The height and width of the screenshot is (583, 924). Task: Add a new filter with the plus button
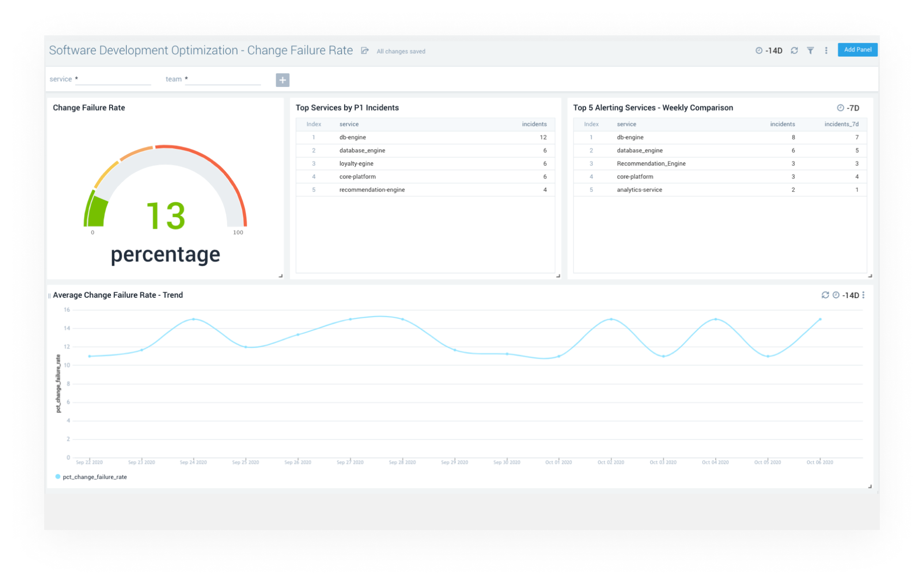tap(283, 80)
